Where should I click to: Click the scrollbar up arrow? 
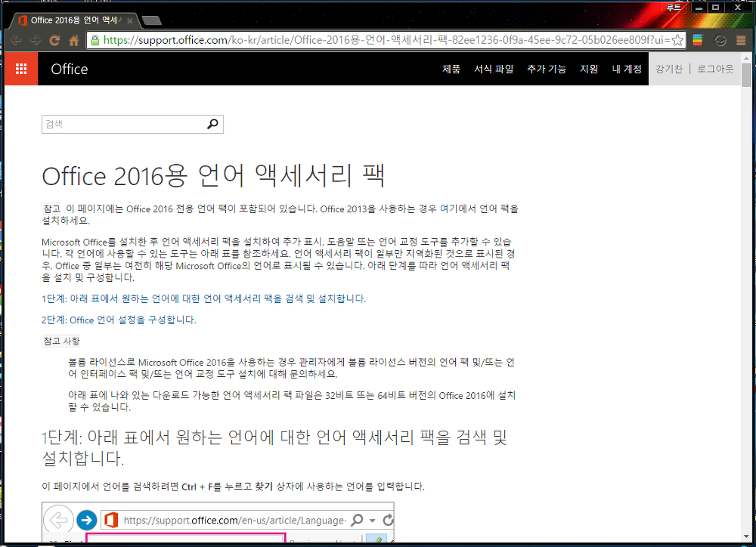[x=746, y=58]
